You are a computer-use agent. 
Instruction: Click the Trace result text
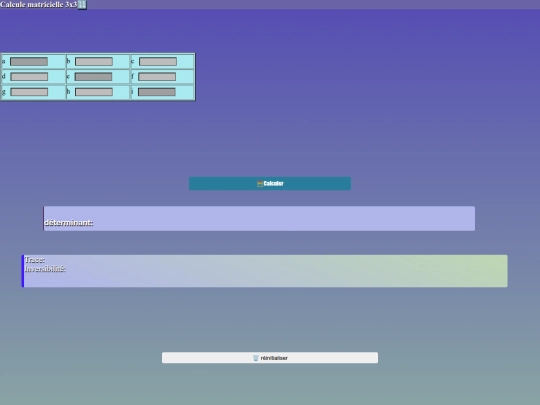tap(34, 260)
